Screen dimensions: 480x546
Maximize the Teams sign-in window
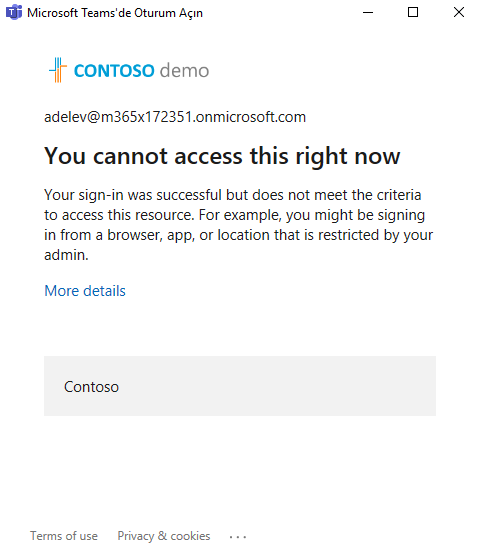pos(413,13)
